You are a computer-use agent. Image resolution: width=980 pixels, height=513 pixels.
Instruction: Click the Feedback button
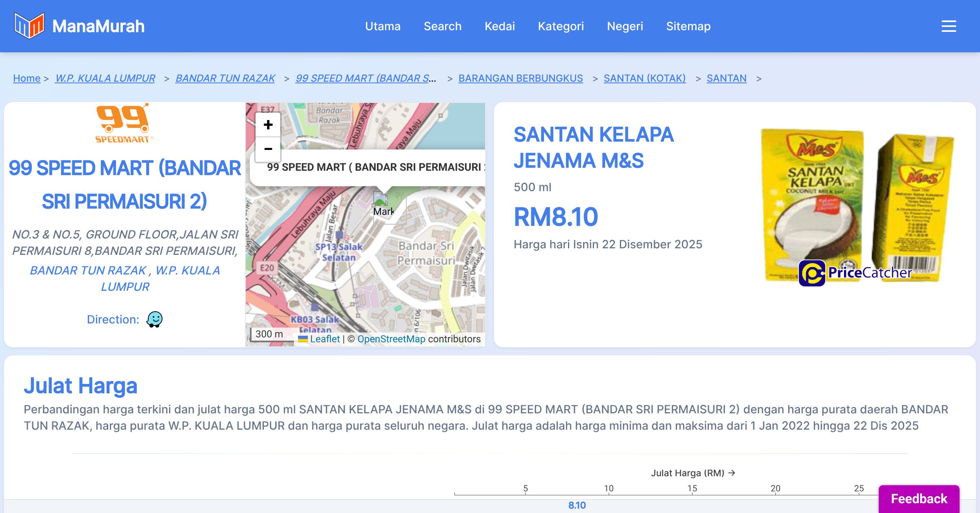919,499
